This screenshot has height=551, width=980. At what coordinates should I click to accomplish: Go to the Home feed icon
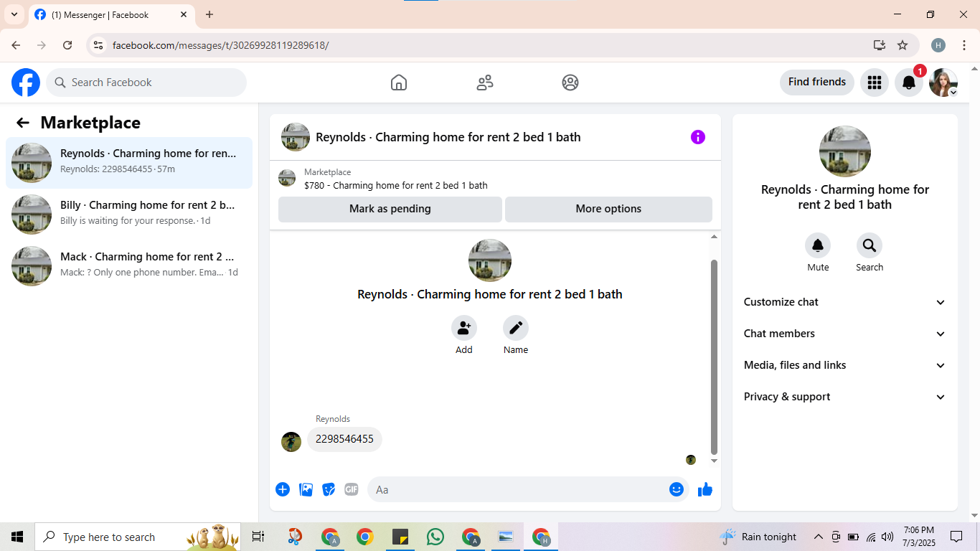pos(399,83)
